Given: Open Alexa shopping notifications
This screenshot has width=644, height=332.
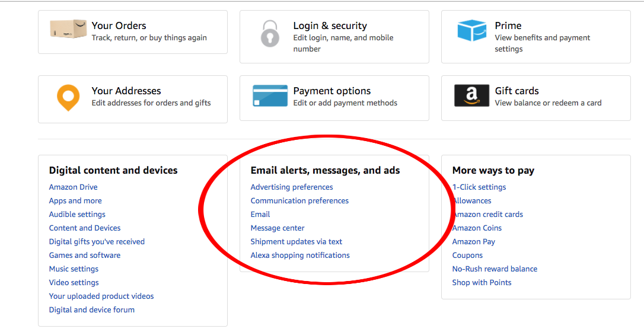Looking at the screenshot, I should tap(300, 256).
